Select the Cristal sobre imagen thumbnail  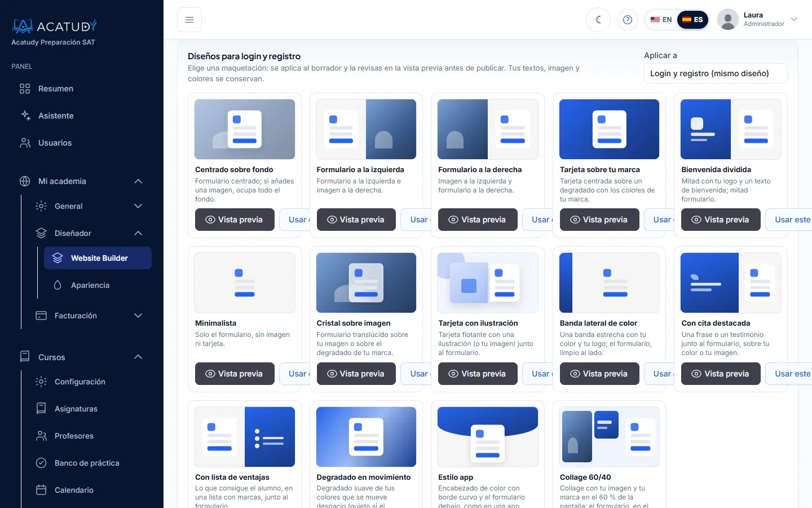(366, 283)
